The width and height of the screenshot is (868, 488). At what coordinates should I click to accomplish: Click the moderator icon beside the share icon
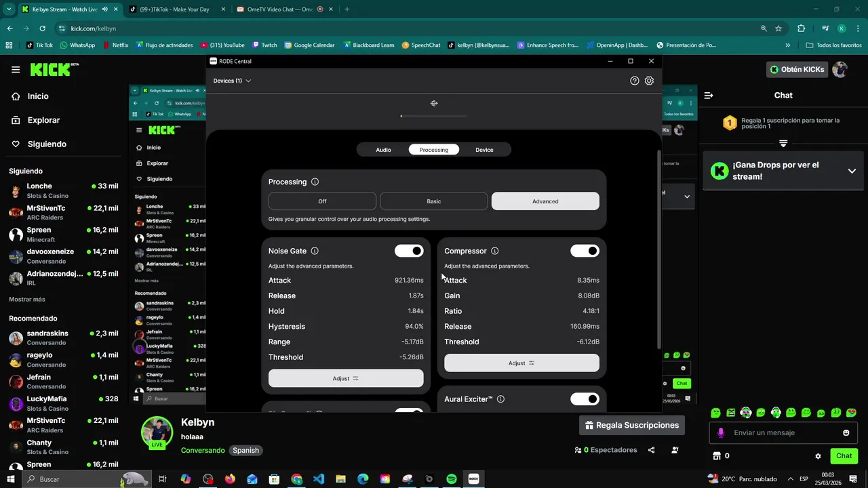(675, 450)
